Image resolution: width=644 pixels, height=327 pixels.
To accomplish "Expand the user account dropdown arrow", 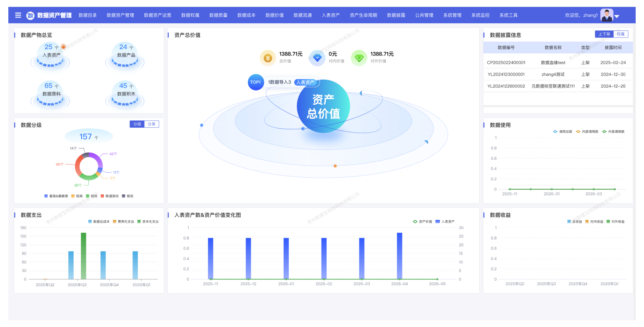I will (617, 17).
